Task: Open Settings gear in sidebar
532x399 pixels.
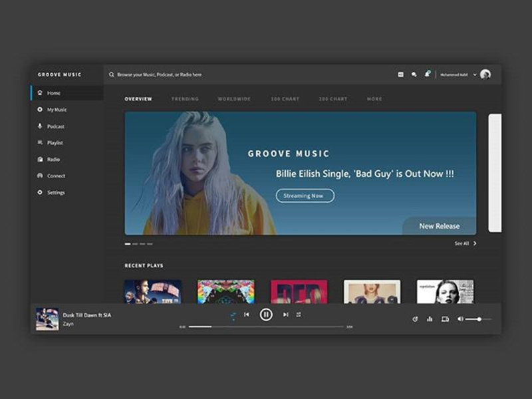Action: pos(40,193)
